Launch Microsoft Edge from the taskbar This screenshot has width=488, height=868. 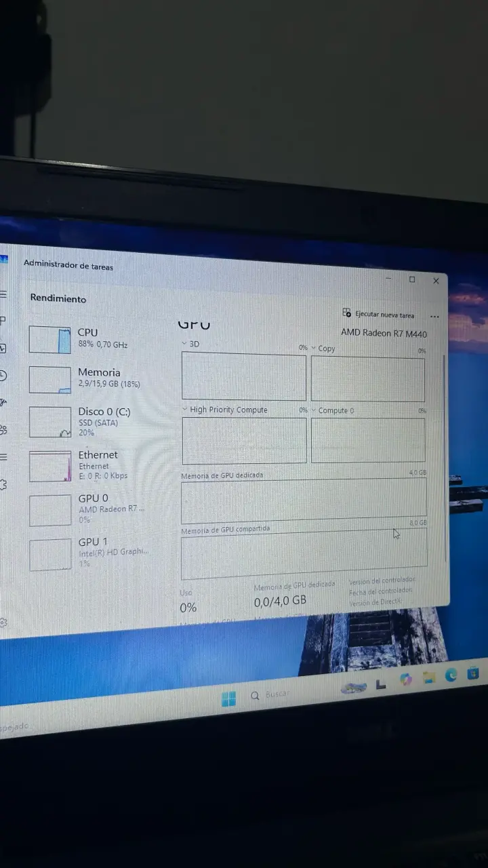tap(451, 675)
